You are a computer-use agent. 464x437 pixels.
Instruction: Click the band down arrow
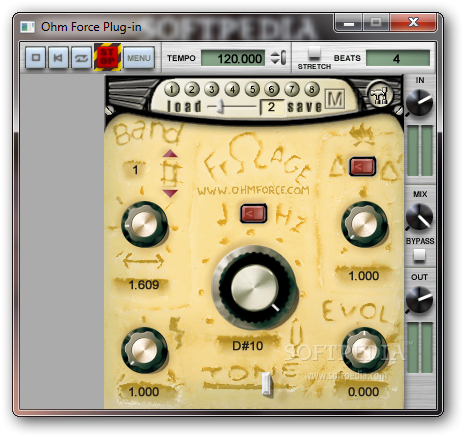(170, 193)
